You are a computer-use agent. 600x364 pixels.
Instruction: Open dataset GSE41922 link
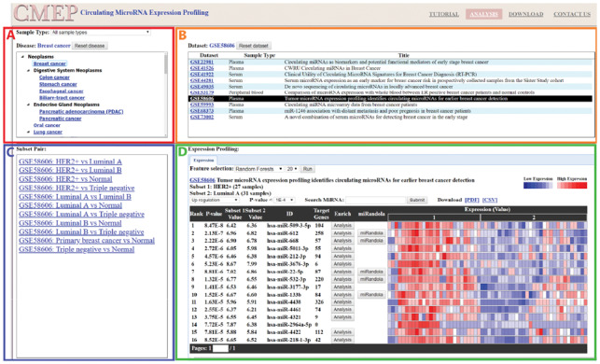pyautogui.click(x=202, y=75)
